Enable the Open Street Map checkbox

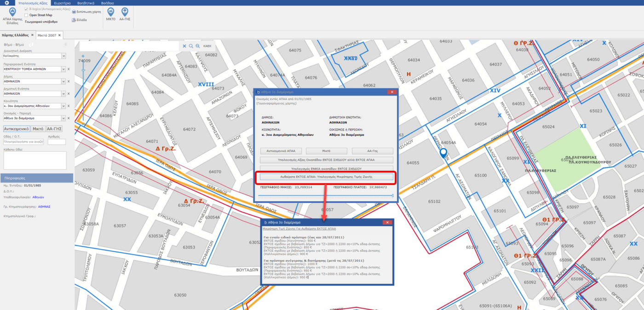click(x=26, y=15)
